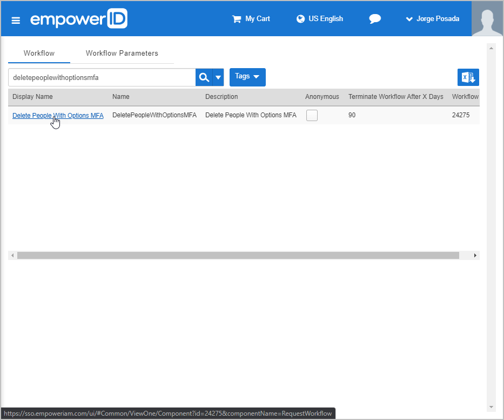Toggle the Anonymous checkbox for DeletePeopleWithOptionsMFA
This screenshot has height=420, width=504.
click(312, 115)
